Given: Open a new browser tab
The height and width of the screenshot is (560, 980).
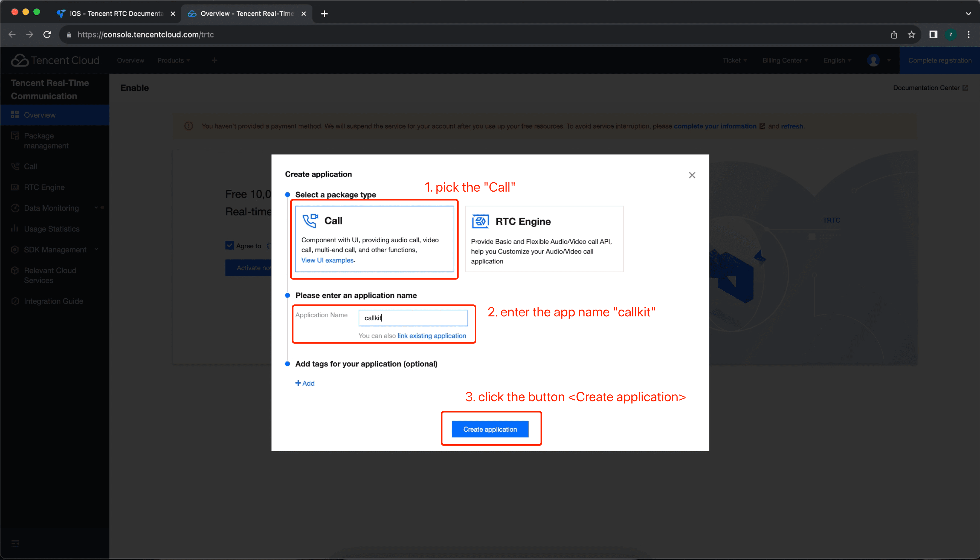Looking at the screenshot, I should pos(324,14).
